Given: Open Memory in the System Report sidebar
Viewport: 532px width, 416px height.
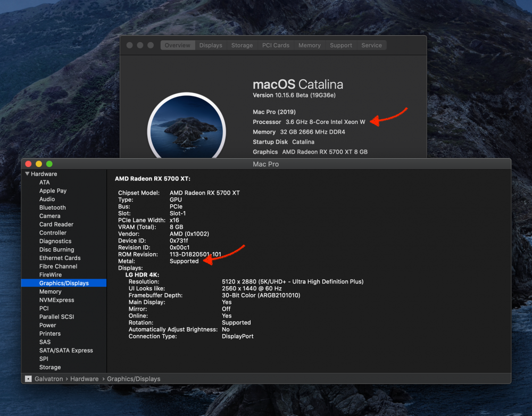Looking at the screenshot, I should point(50,292).
